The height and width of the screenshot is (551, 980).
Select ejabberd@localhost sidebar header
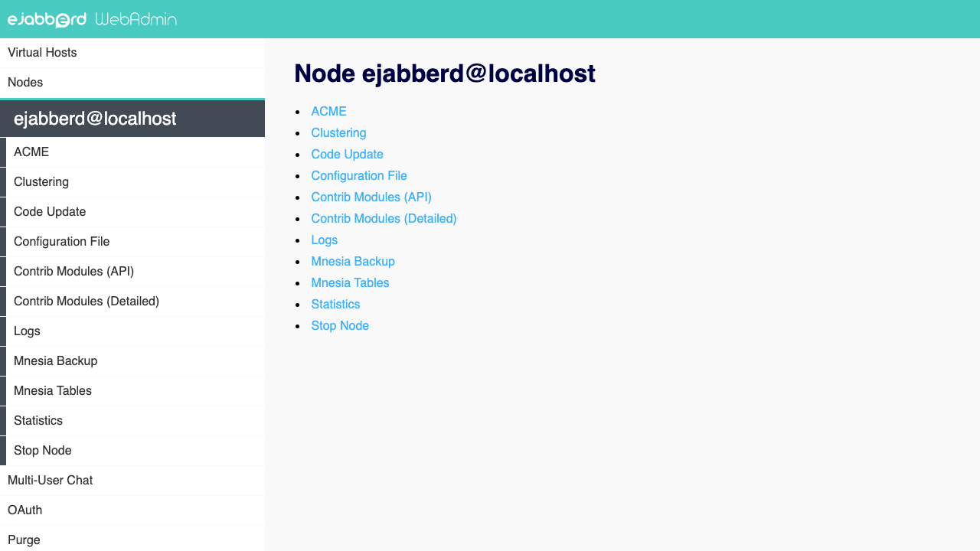coord(132,119)
